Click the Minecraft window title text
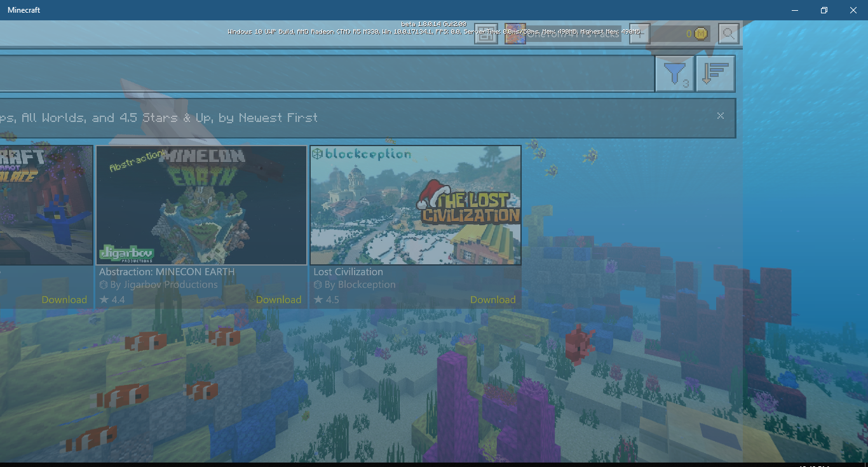This screenshot has height=467, width=868. point(24,10)
